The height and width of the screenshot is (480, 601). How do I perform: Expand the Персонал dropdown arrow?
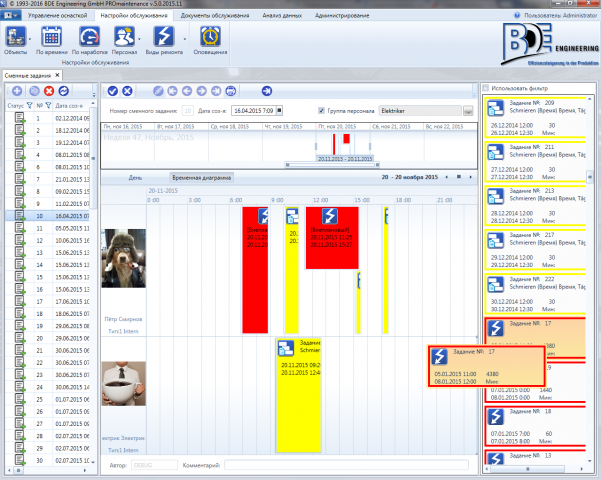[x=139, y=39]
